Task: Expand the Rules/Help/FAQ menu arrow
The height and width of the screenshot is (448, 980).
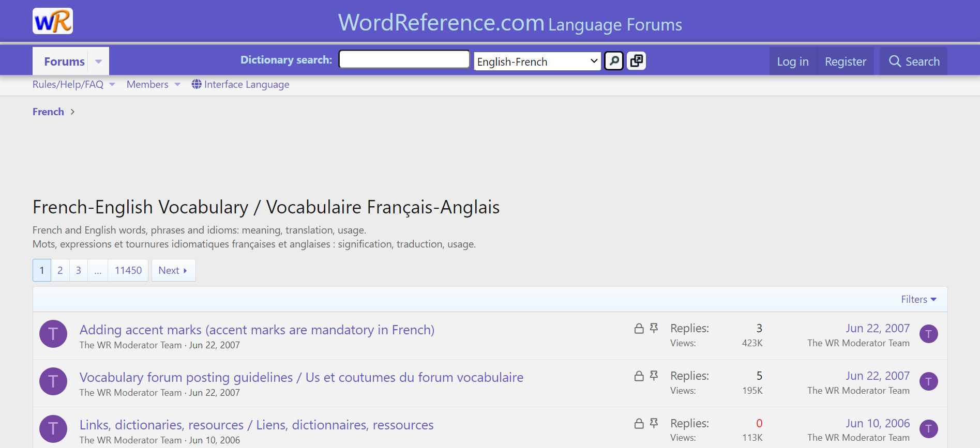Action: [x=112, y=85]
